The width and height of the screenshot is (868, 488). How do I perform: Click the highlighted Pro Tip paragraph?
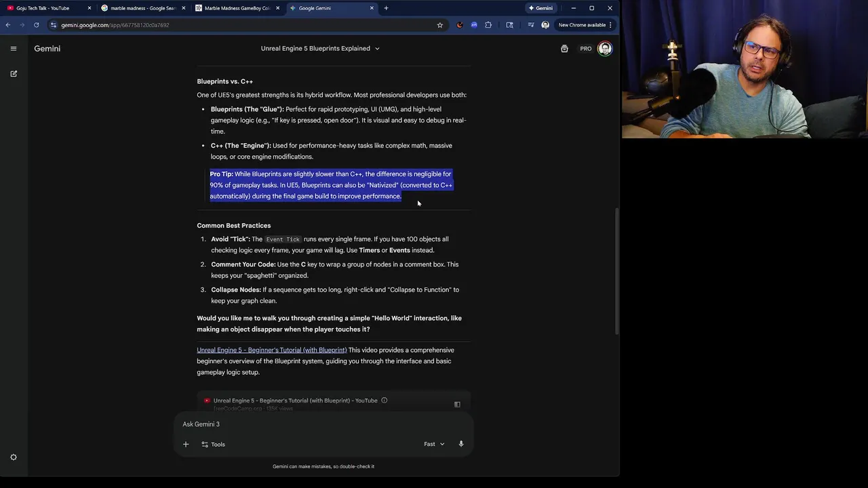click(x=331, y=185)
